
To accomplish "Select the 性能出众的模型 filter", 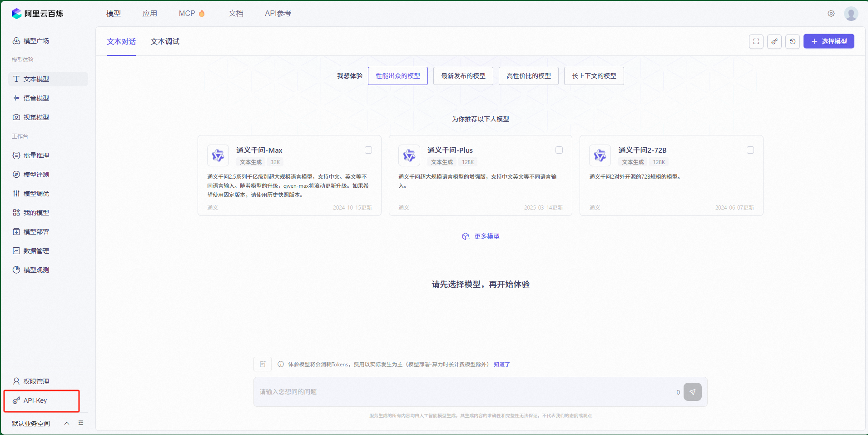I will (398, 76).
